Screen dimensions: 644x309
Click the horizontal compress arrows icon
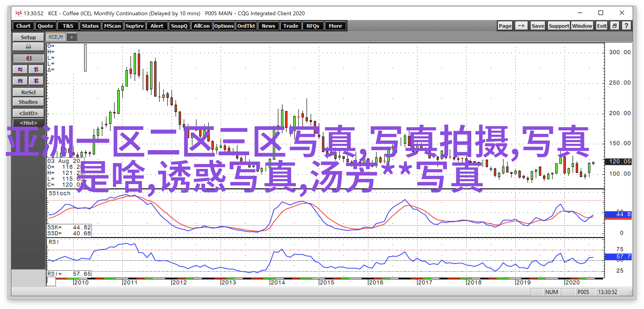point(20,81)
